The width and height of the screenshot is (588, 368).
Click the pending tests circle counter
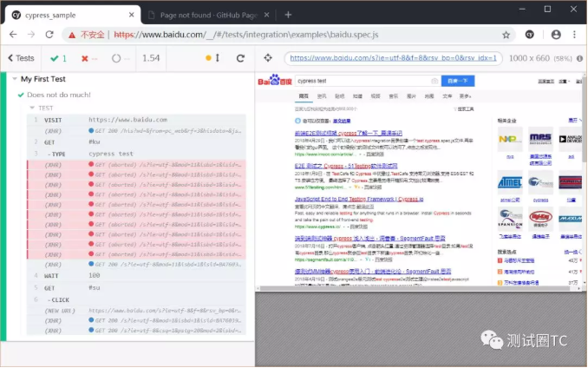[x=121, y=58]
